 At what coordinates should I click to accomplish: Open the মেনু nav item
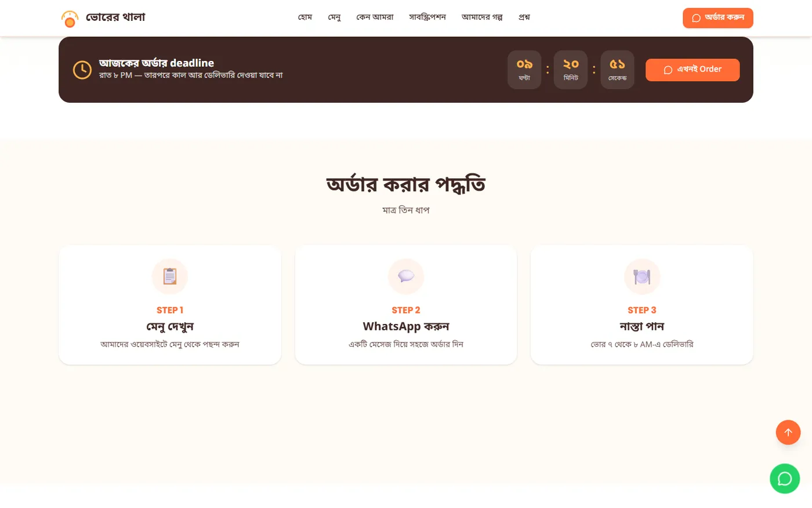pos(334,17)
